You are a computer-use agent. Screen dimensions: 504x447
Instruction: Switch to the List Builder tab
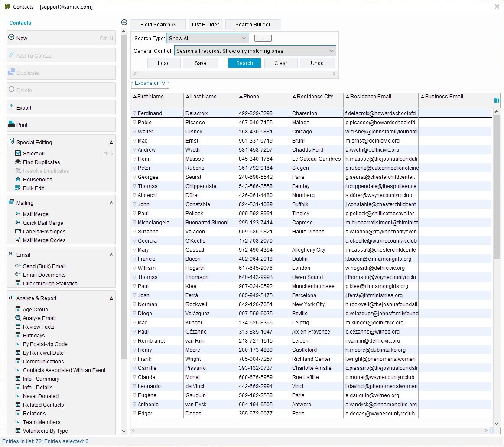point(205,24)
